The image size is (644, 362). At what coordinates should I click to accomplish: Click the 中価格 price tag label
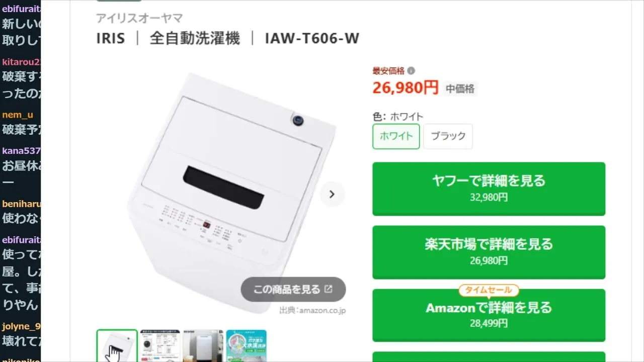[460, 88]
